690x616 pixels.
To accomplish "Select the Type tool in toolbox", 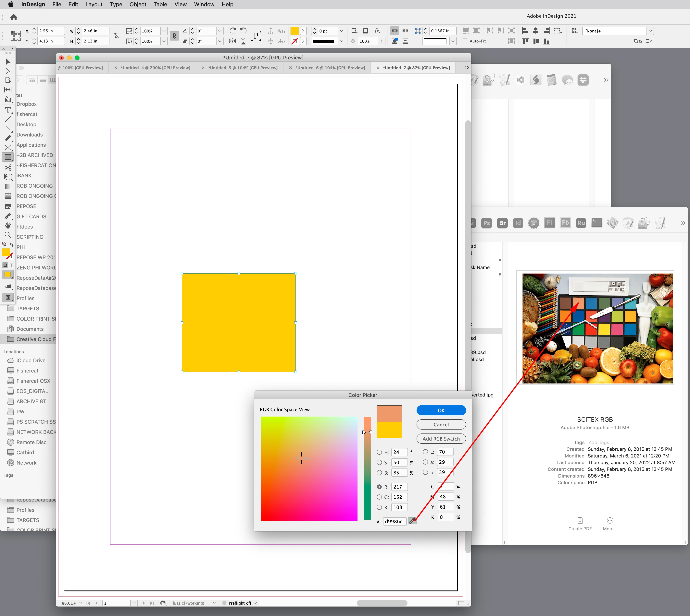I will tap(8, 110).
